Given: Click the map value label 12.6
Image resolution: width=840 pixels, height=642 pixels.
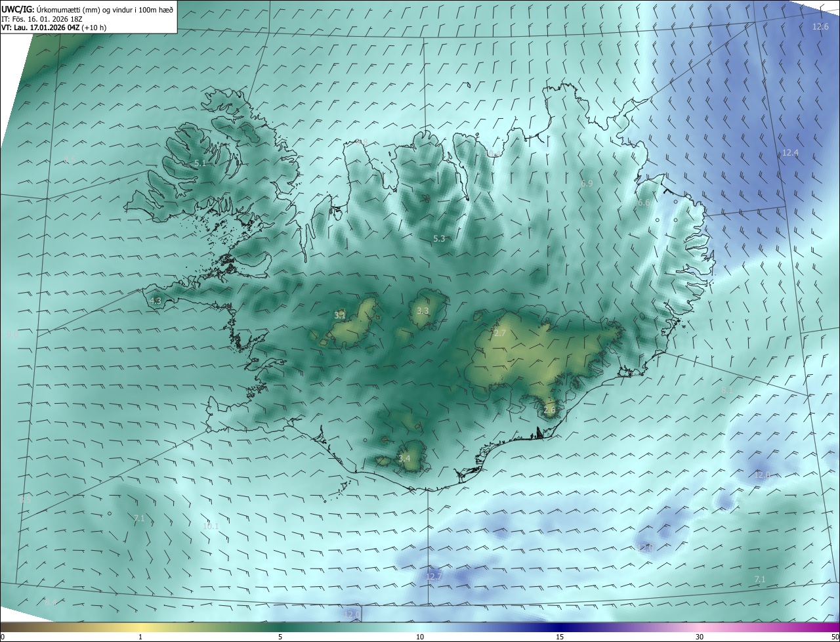Looking at the screenshot, I should pyautogui.click(x=820, y=27).
